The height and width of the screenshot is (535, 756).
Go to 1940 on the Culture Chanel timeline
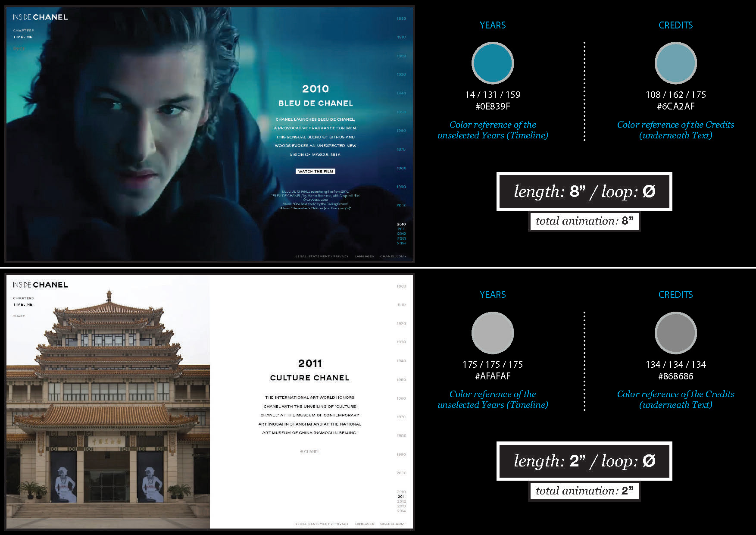pyautogui.click(x=401, y=361)
